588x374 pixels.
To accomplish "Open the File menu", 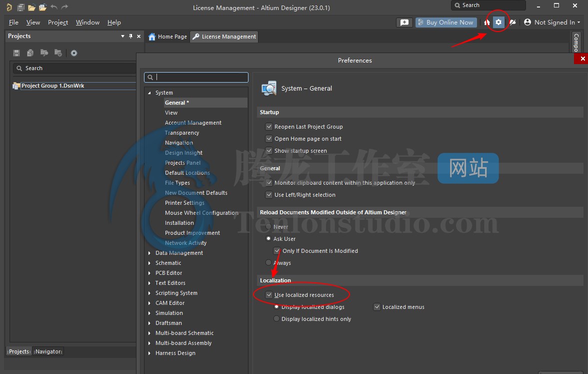I will (x=13, y=23).
